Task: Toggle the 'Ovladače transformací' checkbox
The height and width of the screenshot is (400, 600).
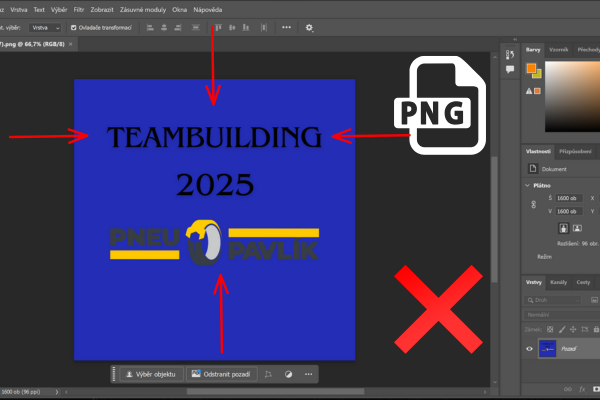Action: click(73, 28)
